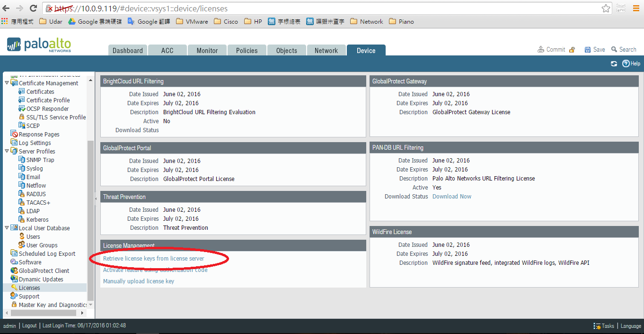The width and height of the screenshot is (644, 334).
Task: Open the Chrome menu button
Action: pos(635,9)
